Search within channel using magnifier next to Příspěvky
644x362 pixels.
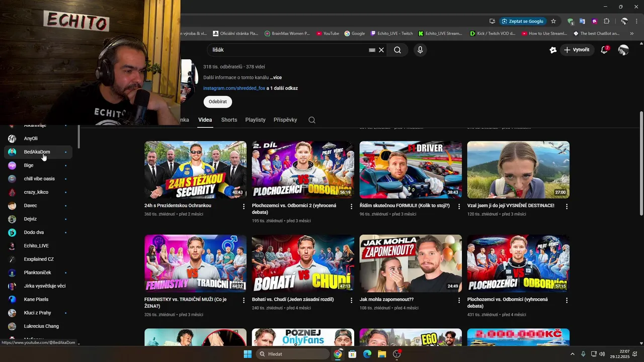pyautogui.click(x=312, y=120)
